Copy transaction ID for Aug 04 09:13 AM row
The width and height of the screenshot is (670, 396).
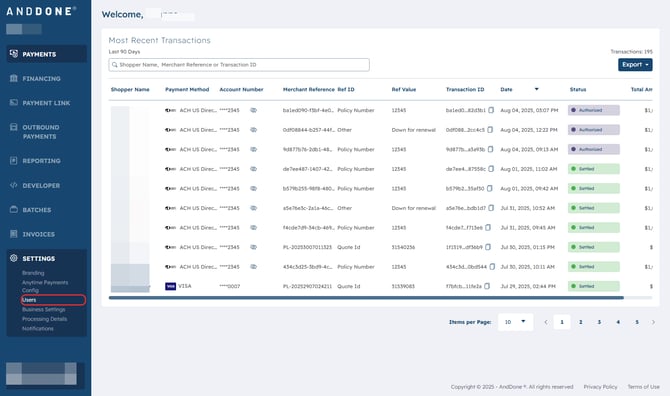click(x=491, y=150)
